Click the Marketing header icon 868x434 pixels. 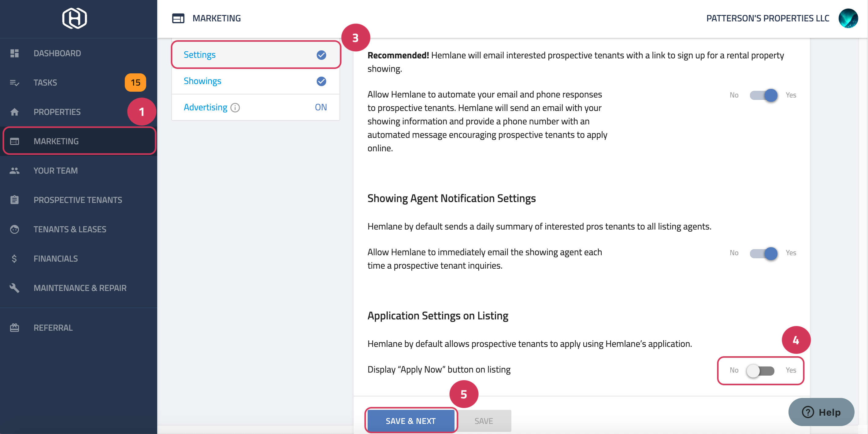pyautogui.click(x=178, y=18)
